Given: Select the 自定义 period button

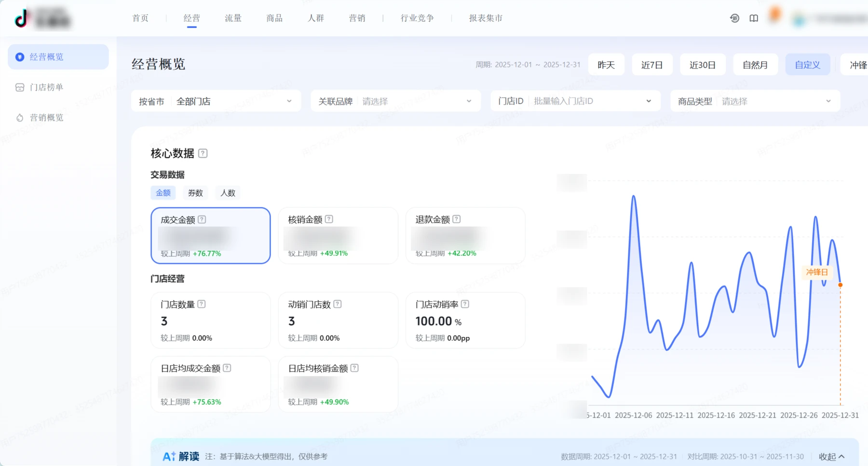Looking at the screenshot, I should [808, 65].
